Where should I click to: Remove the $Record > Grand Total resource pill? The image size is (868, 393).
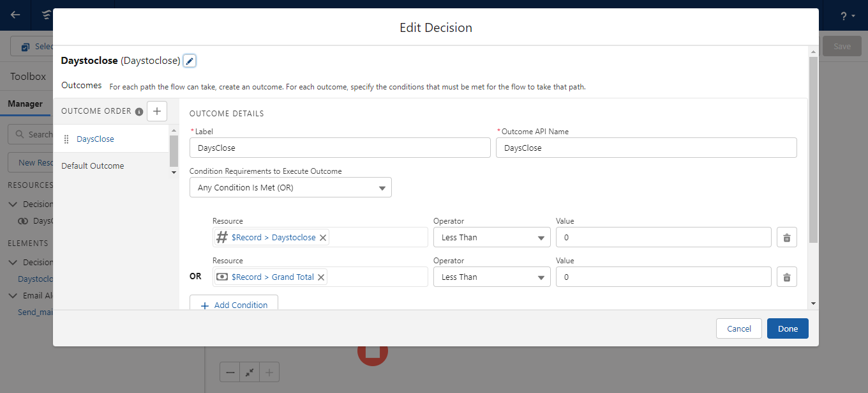tap(321, 277)
